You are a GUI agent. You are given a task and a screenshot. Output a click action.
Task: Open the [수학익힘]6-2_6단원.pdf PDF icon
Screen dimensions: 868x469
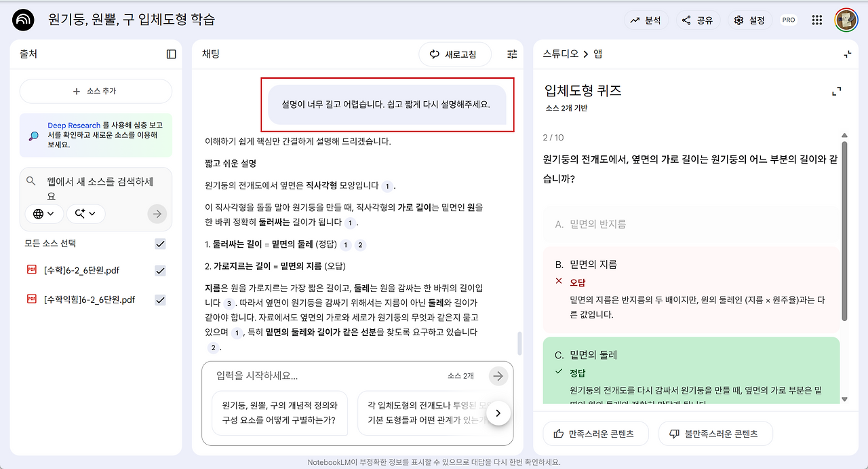(31, 299)
